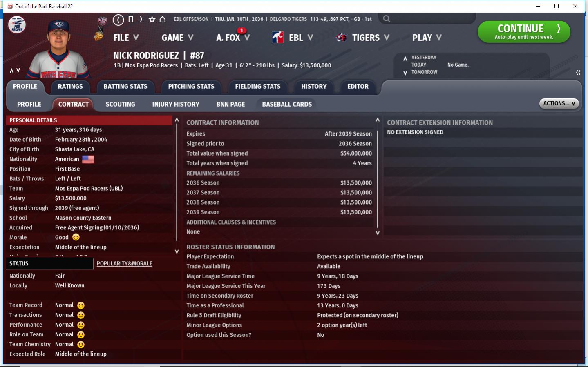Screen dimensions: 588x367
Task: Click the Tigers team logo icon
Action: tap(341, 38)
